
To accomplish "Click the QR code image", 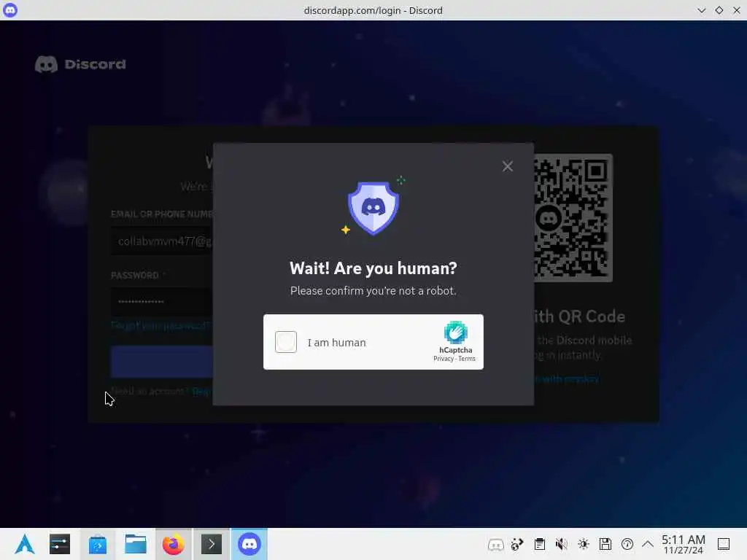I will [x=573, y=217].
